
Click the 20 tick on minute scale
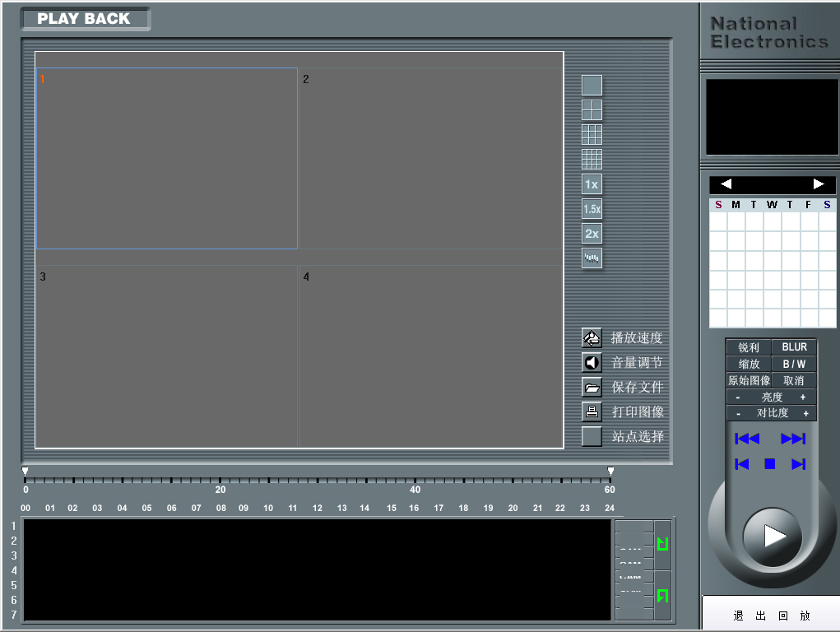coord(220,490)
